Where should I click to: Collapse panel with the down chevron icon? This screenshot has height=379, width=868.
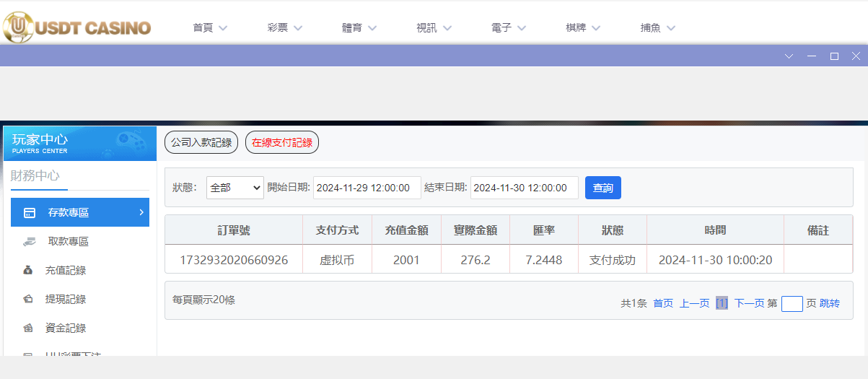(789, 56)
